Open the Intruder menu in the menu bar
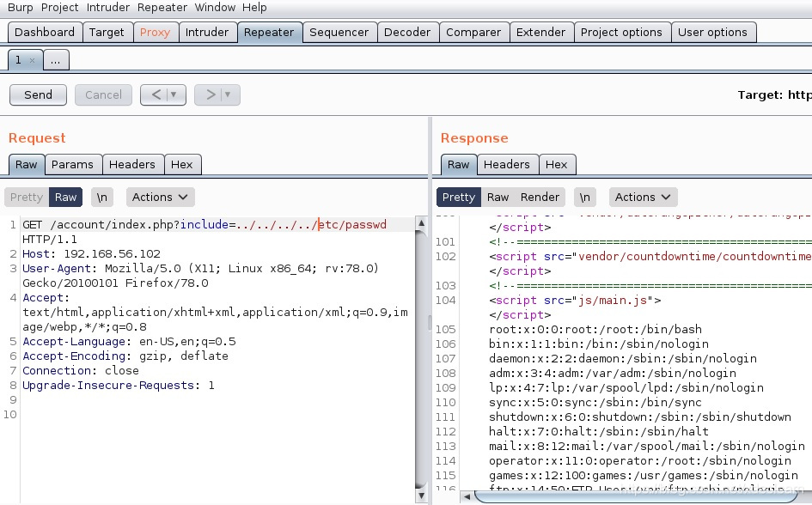 [x=108, y=8]
